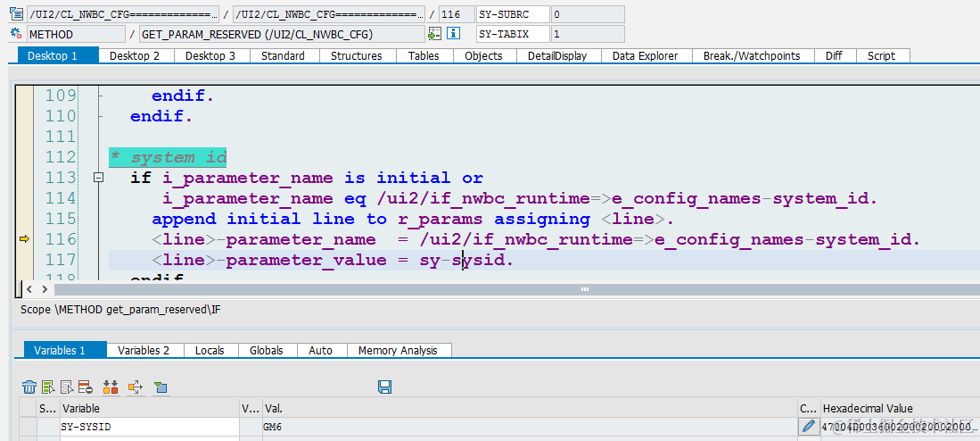Click the 'endif.' statement on line 110
The width and height of the screenshot is (980, 441).
[x=161, y=116]
